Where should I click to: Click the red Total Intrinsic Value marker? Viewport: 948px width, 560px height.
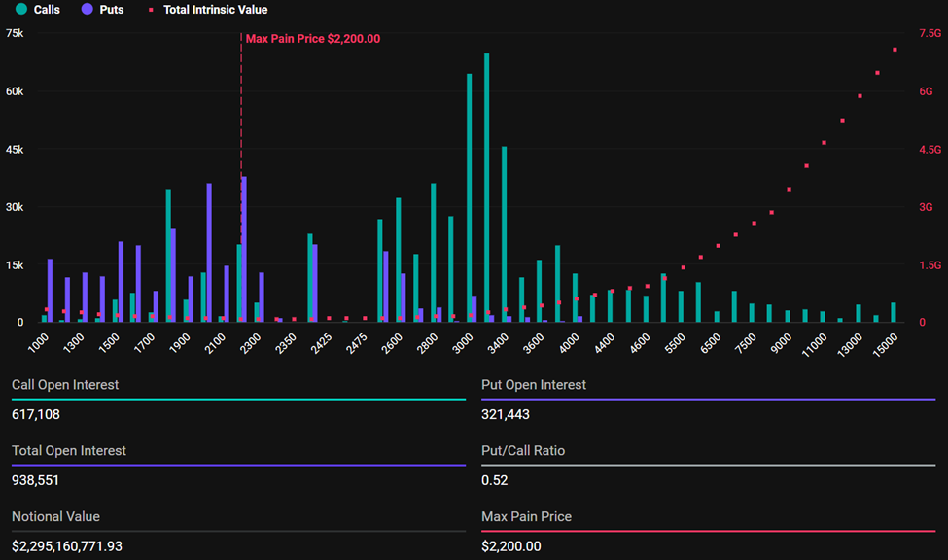(x=152, y=10)
